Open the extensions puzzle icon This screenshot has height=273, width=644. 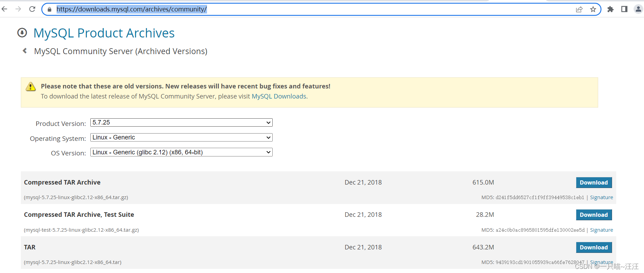click(610, 9)
